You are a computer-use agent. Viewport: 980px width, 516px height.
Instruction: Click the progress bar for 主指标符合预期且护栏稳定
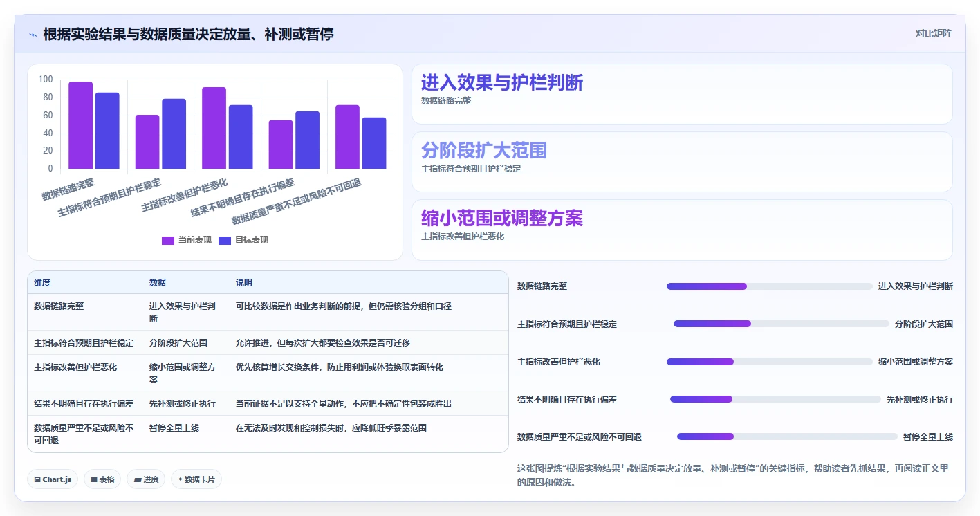[781, 324]
